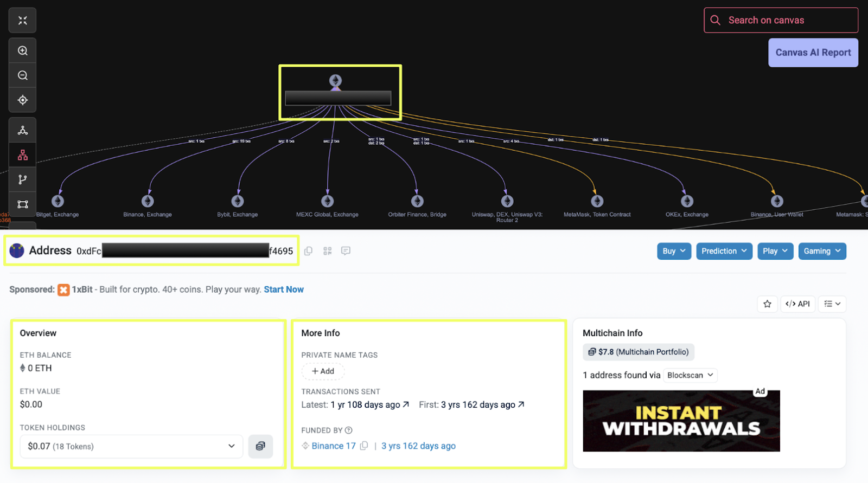Viewport: 868px width, 483px height.
Task: Select the hierarchy tree layout icon
Action: [x=23, y=155]
